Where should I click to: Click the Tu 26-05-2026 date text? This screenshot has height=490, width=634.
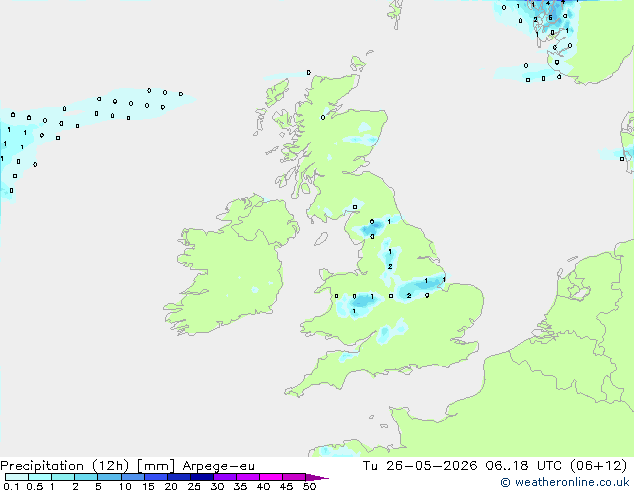pos(420,466)
